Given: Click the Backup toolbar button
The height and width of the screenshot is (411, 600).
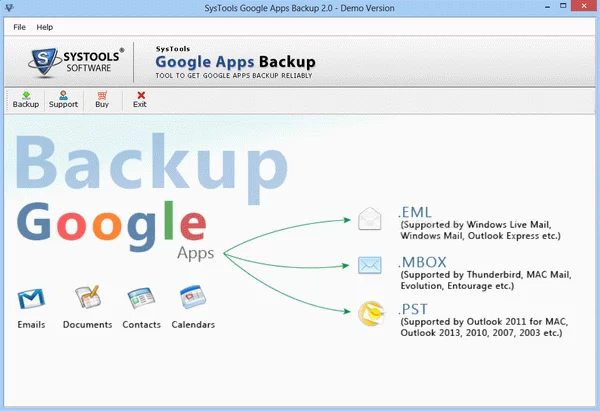Looking at the screenshot, I should coord(26,100).
